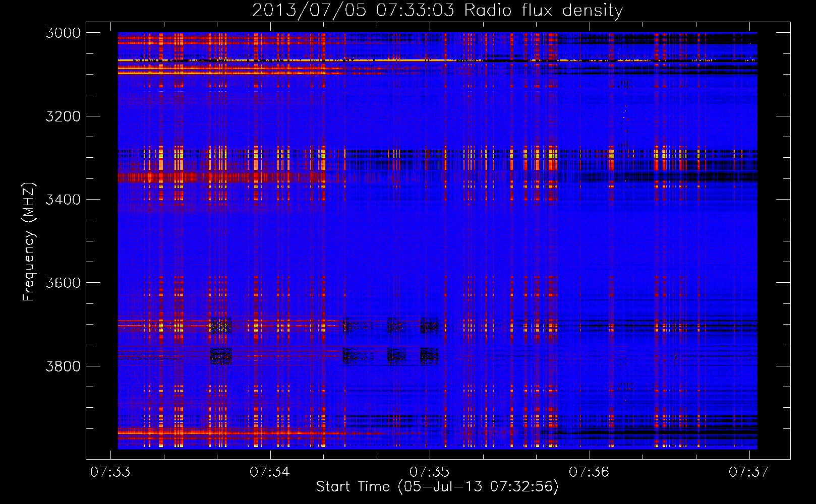Click the 3200 frequency tick label

63,116
